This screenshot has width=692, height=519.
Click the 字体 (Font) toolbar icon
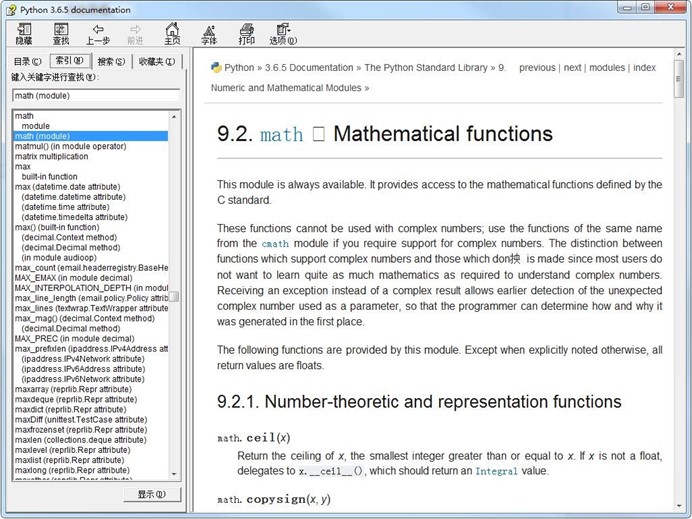(209, 34)
